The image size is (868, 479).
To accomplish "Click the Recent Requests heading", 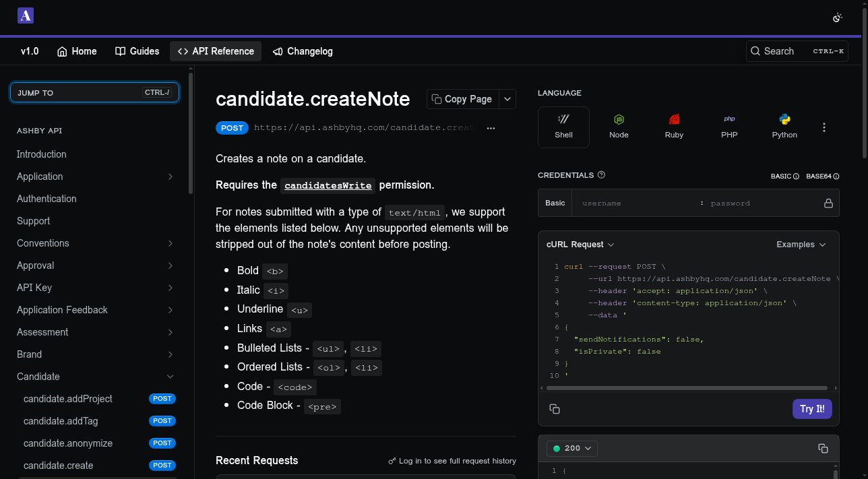I will (x=257, y=461).
